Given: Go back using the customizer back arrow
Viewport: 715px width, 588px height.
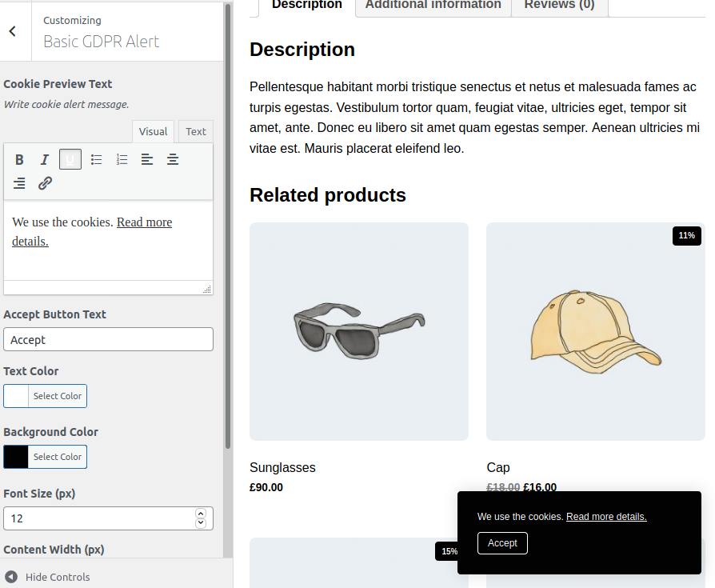Looking at the screenshot, I should (13, 31).
